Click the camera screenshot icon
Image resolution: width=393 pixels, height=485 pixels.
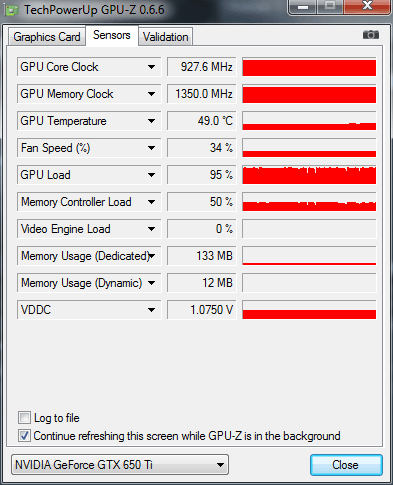(371, 35)
